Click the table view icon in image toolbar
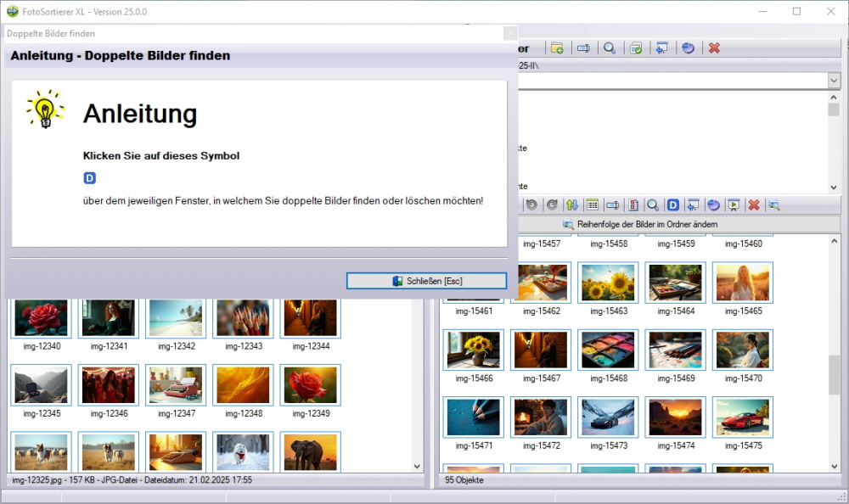This screenshot has height=504, width=849. tap(592, 204)
